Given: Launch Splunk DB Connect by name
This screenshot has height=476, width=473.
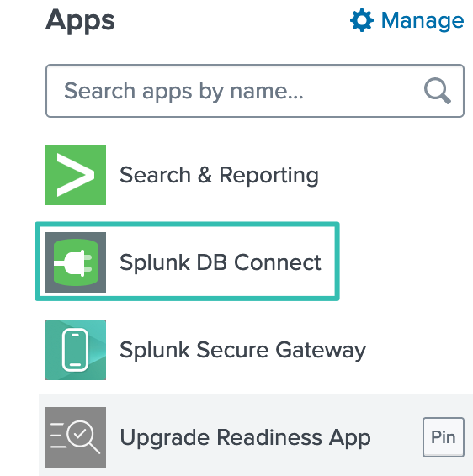Looking at the screenshot, I should [221, 262].
